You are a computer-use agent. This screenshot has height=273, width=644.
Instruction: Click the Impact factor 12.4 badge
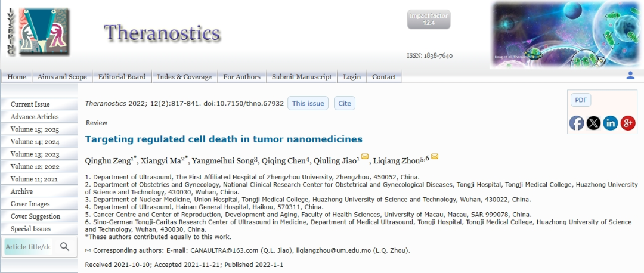429,19
